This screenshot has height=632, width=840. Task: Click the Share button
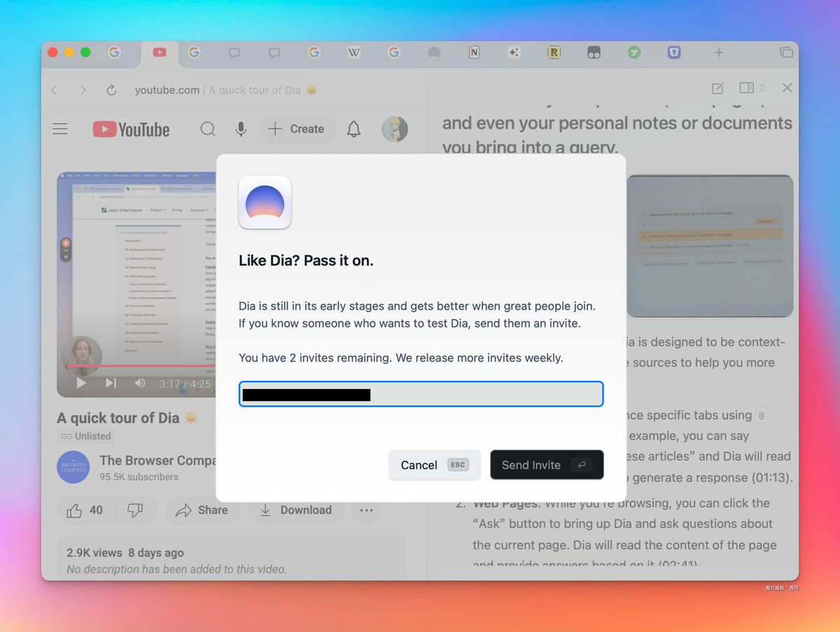(203, 510)
